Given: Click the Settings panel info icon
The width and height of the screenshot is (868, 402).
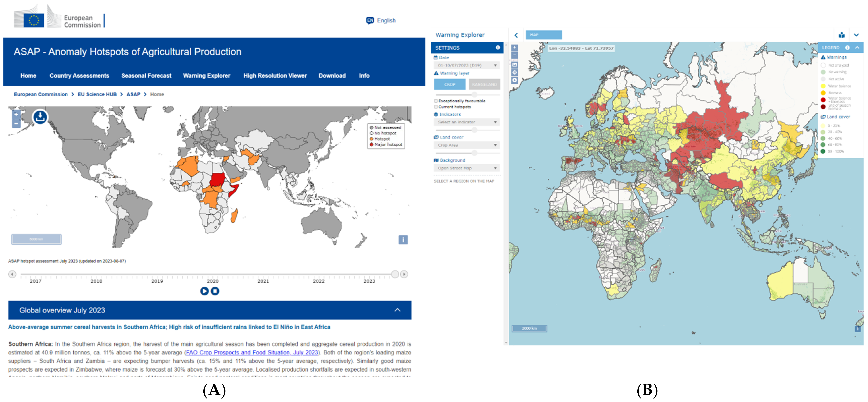Looking at the screenshot, I should coord(498,47).
